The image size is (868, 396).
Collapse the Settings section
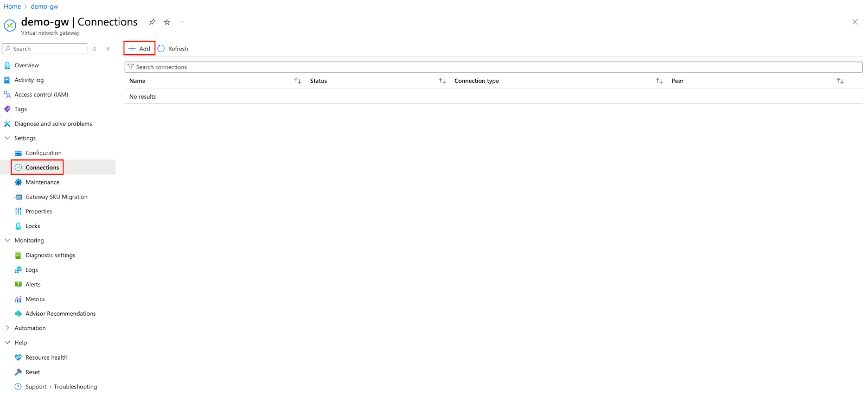7,138
